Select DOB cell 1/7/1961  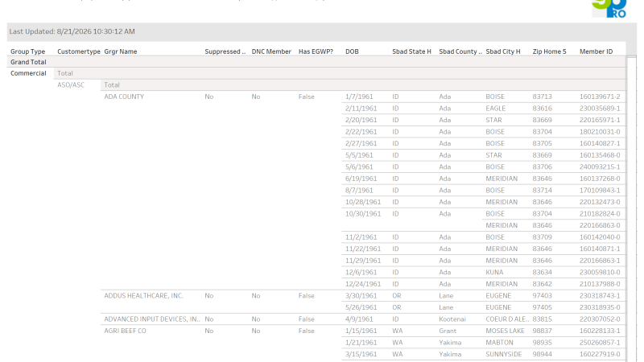pos(359,97)
